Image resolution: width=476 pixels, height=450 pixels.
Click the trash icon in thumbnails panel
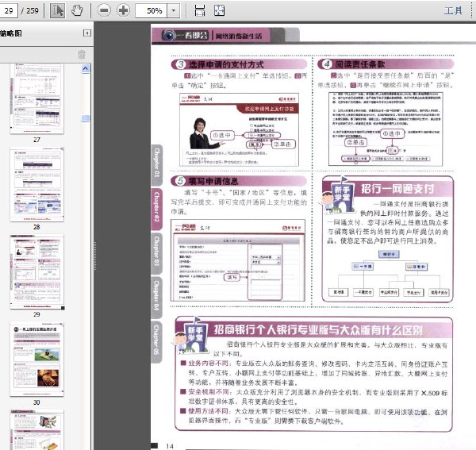coord(82,54)
